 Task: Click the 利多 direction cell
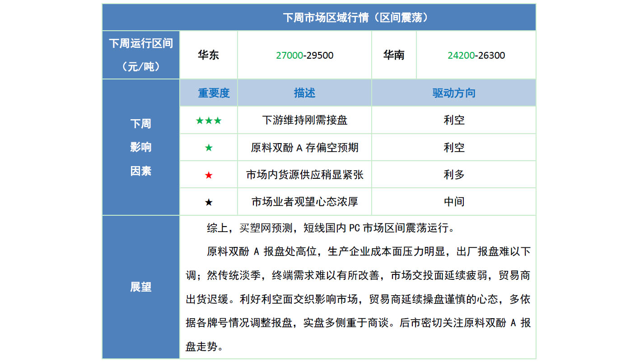pyautogui.click(x=454, y=175)
